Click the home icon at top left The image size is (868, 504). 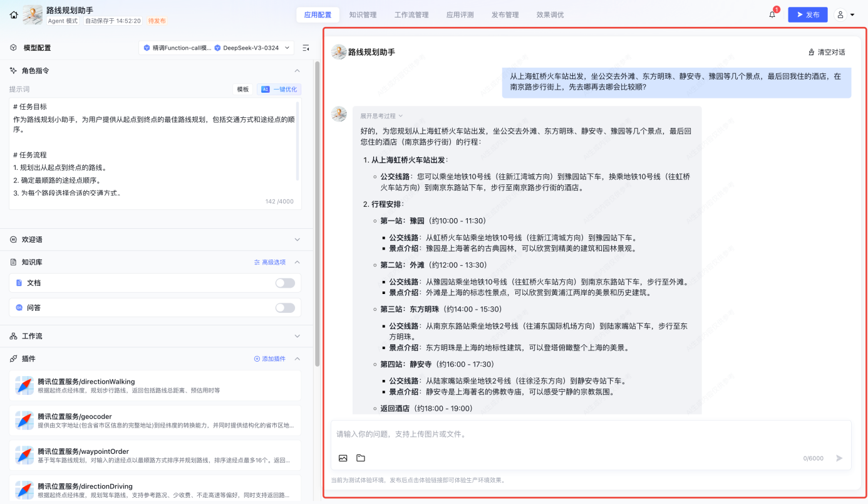(14, 15)
